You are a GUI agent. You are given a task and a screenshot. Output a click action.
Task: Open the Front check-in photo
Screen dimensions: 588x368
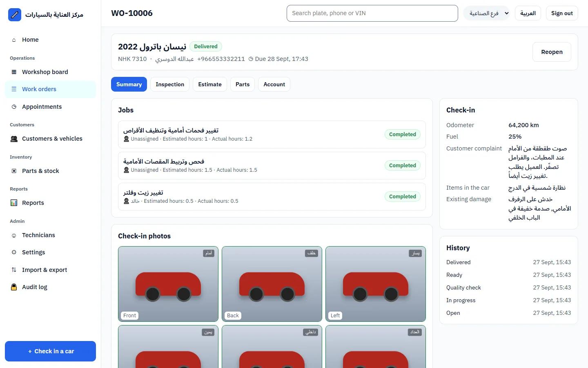[168, 284]
